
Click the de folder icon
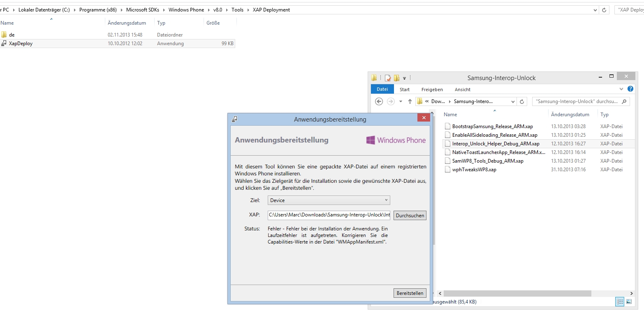(x=4, y=35)
